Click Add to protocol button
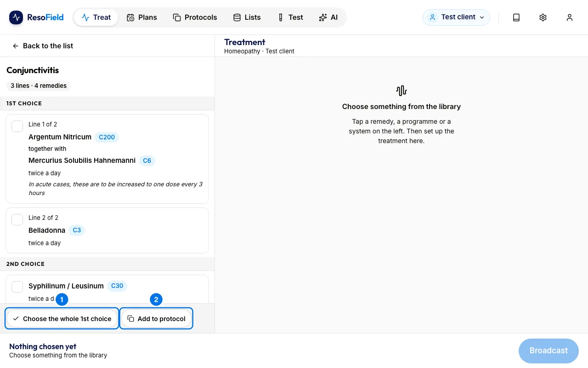Screen dimensions: 588x368 [x=156, y=318]
